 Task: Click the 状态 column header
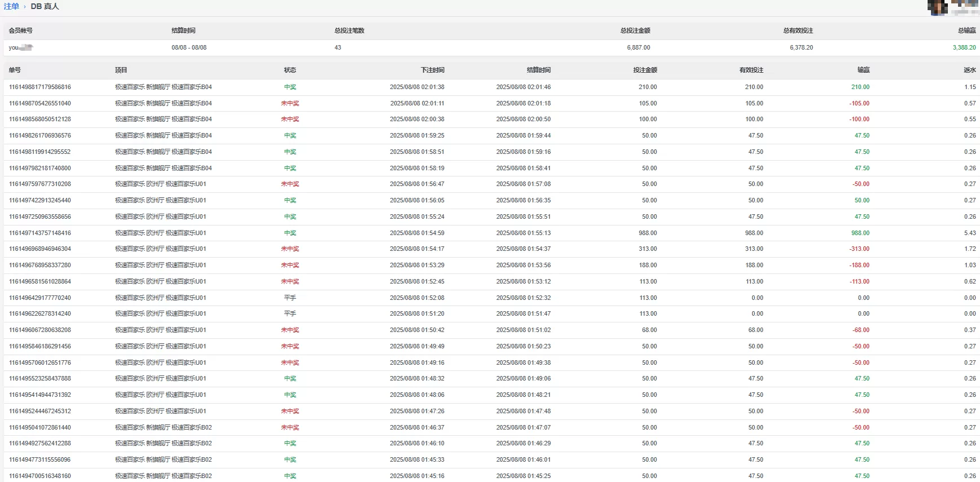[x=290, y=70]
